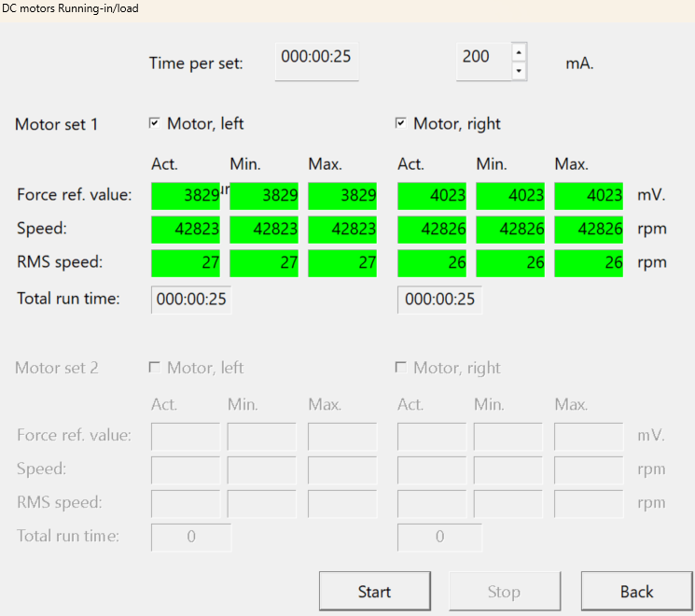The image size is (695, 616).
Task: Click the 200 mA current field
Action: [x=483, y=62]
